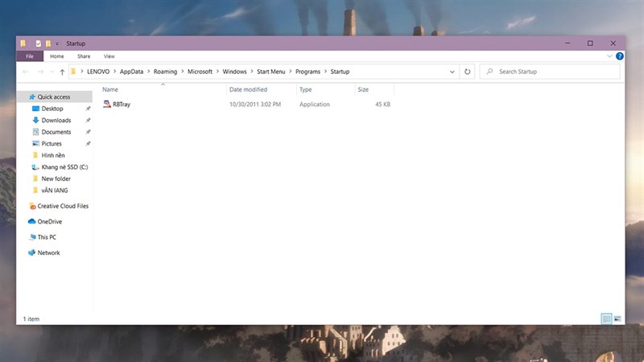Switch to Details view layout

point(606,319)
